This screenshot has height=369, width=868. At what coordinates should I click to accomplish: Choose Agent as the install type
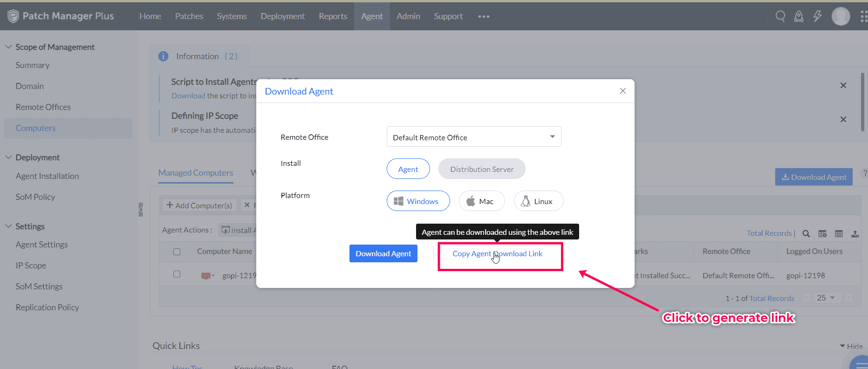coord(408,169)
